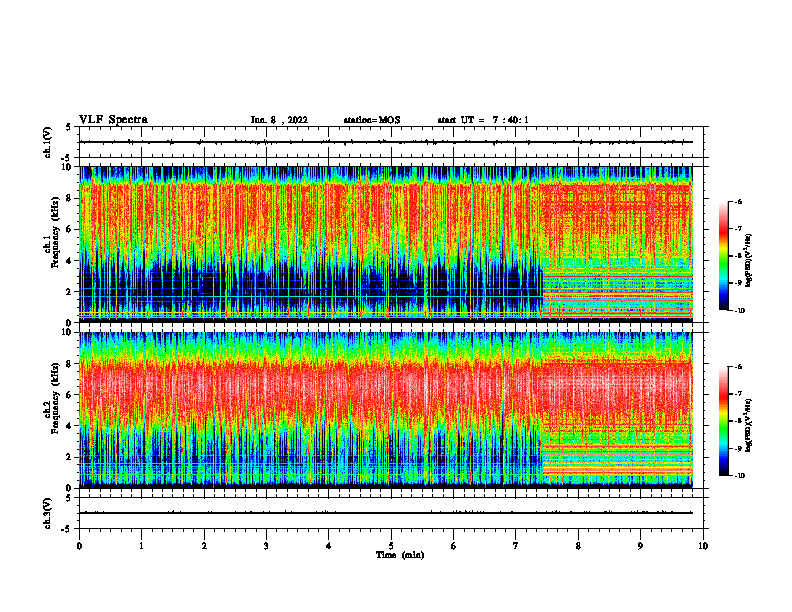Click the 'VLF Spectra' plot title
792x612 pixels.
[113, 120]
